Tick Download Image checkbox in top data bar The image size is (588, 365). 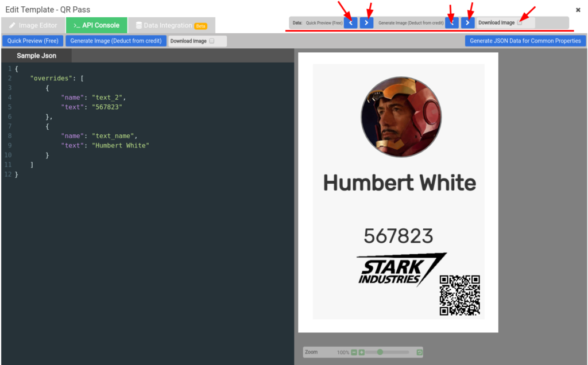click(519, 22)
